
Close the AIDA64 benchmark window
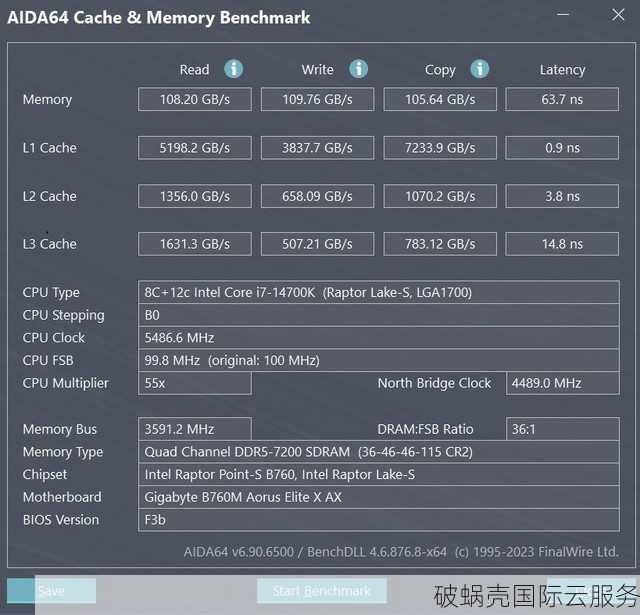point(618,15)
